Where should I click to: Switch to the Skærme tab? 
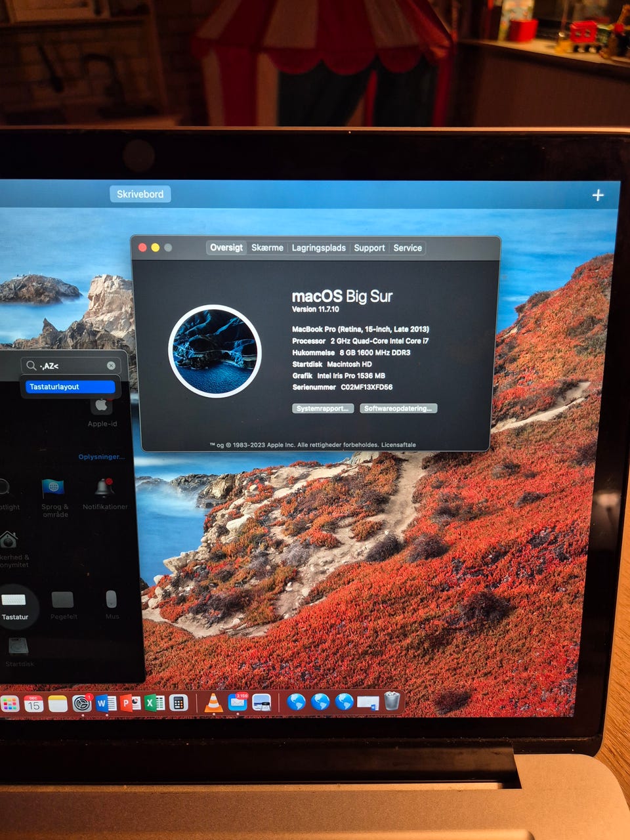[267, 247]
